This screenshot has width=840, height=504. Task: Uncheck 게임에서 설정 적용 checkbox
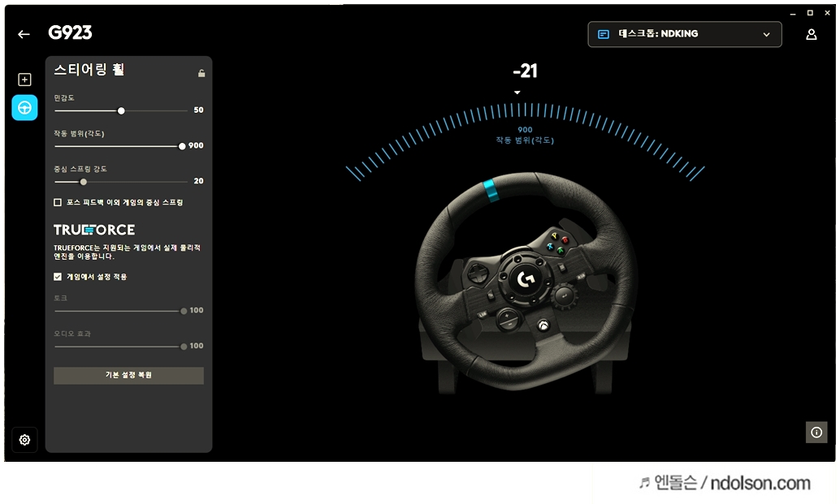tap(58, 277)
